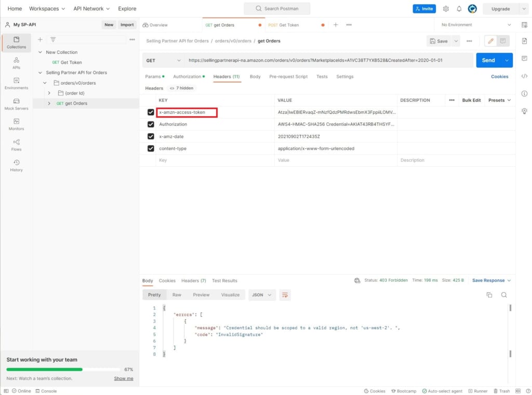Click the request URL field
The image size is (532, 395).
click(328, 60)
